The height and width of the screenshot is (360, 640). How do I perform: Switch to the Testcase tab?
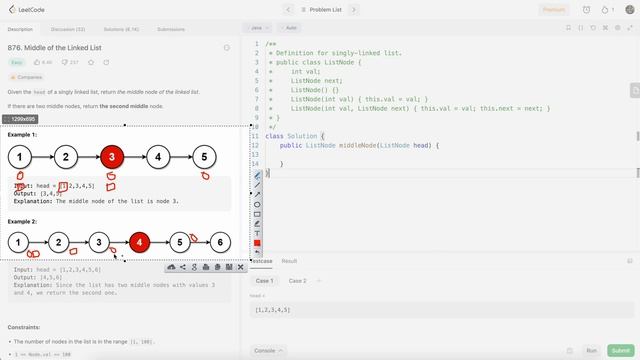click(x=261, y=261)
